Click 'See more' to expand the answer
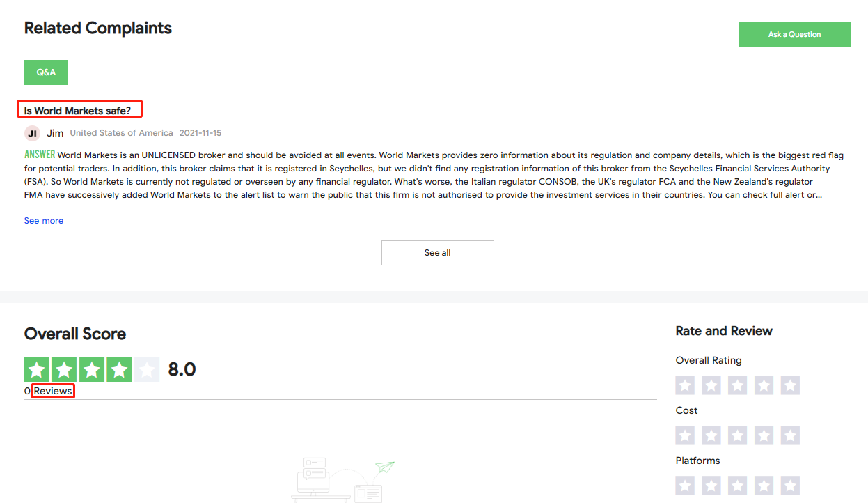 [43, 220]
